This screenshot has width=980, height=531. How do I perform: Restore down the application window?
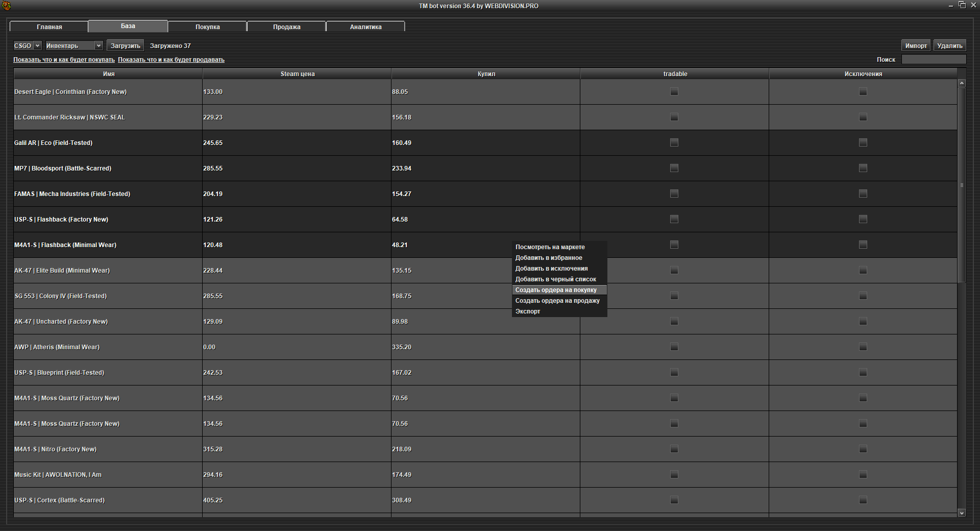[x=962, y=5]
